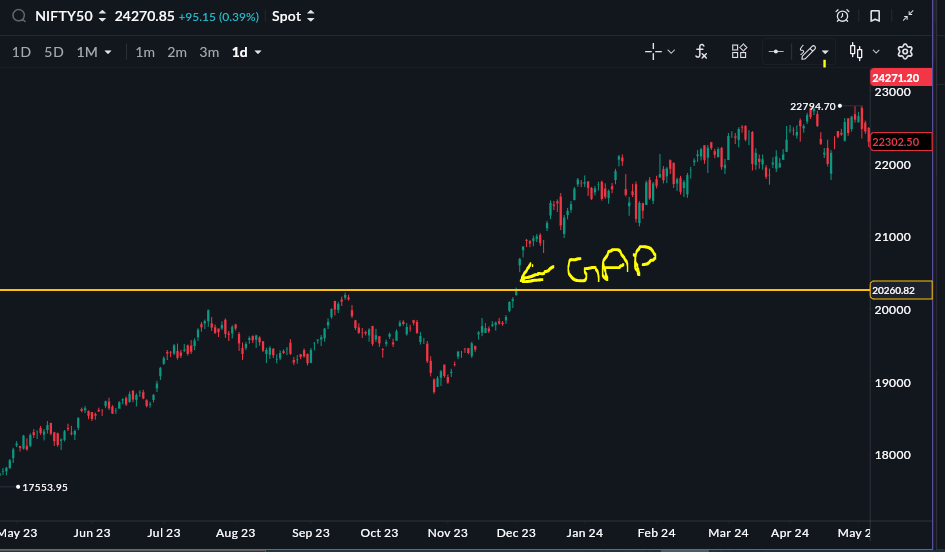Viewport: 945px width, 552px height.
Task: Select the horizontal line drawing tool
Action: point(776,52)
